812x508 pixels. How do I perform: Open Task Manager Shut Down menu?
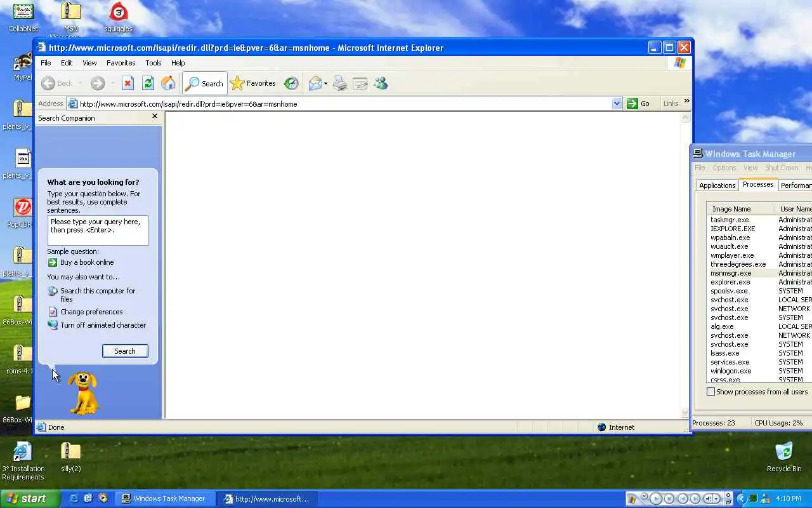click(781, 168)
